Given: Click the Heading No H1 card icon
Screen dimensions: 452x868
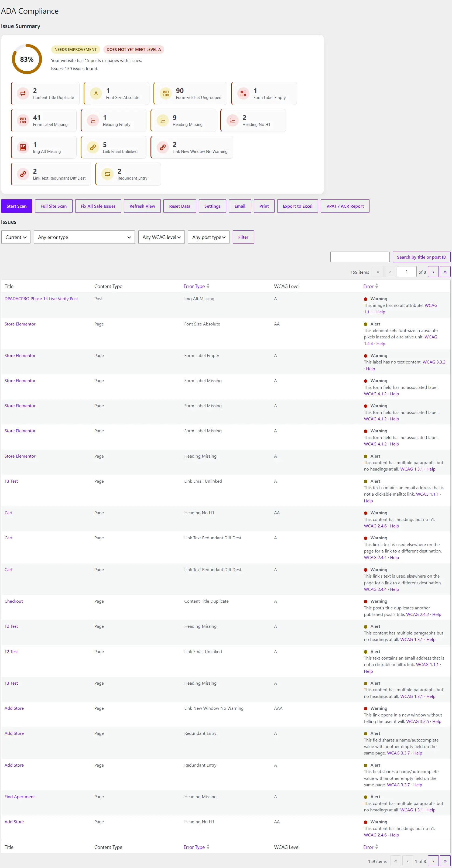Looking at the screenshot, I should (232, 120).
